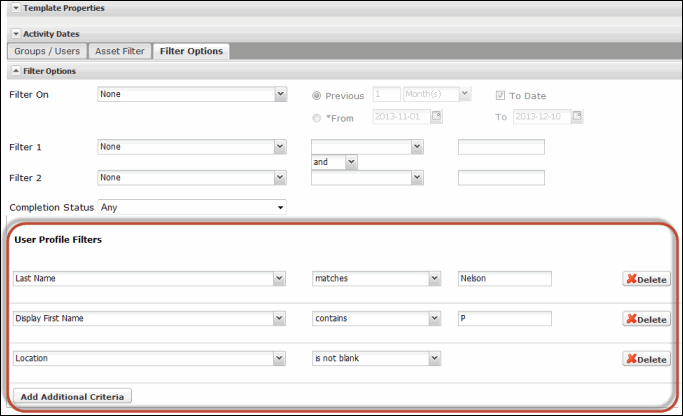683x416 pixels.
Task: Select the Filter Options tab
Action: (x=191, y=51)
